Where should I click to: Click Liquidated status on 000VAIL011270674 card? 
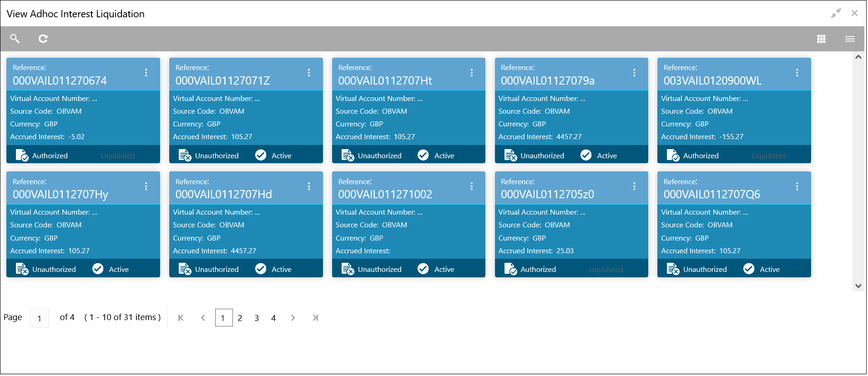pos(118,156)
